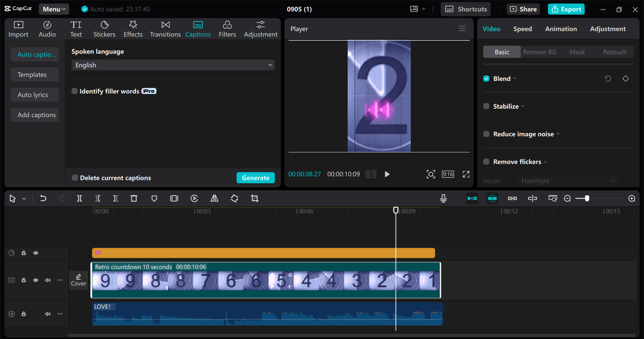Uncheck the Blend checkbox
644x339 pixels.
point(486,79)
